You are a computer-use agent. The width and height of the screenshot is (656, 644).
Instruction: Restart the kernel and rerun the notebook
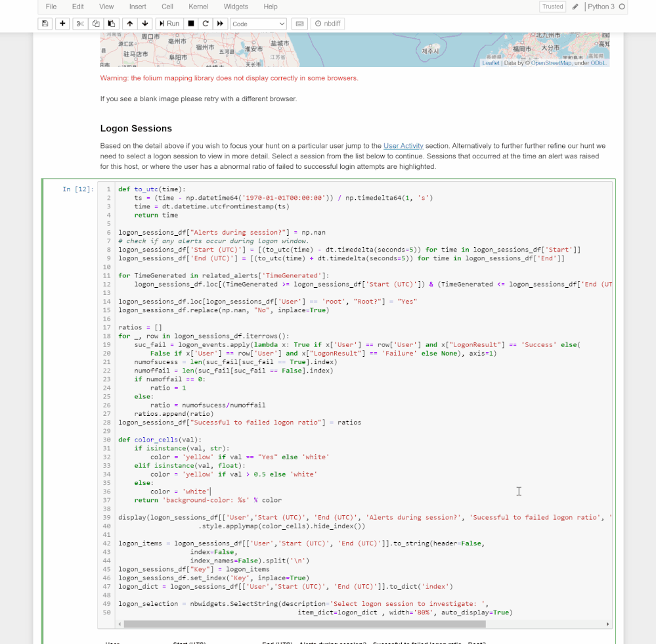[x=220, y=24]
